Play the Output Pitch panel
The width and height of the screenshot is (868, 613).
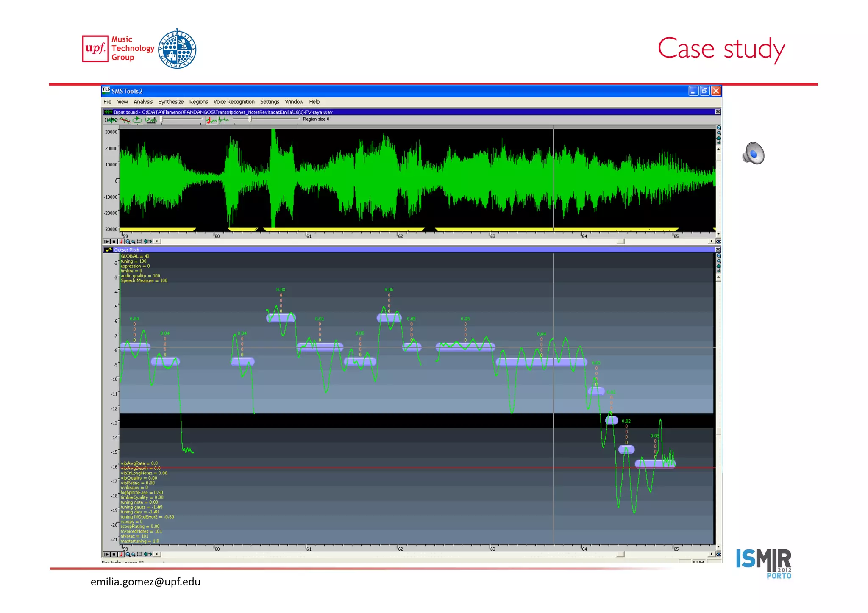106,554
